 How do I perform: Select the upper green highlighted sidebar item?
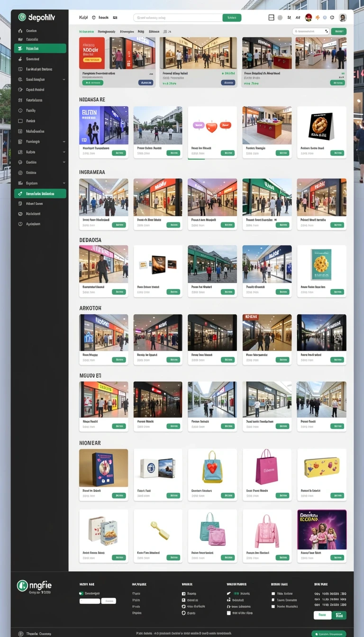(40, 48)
